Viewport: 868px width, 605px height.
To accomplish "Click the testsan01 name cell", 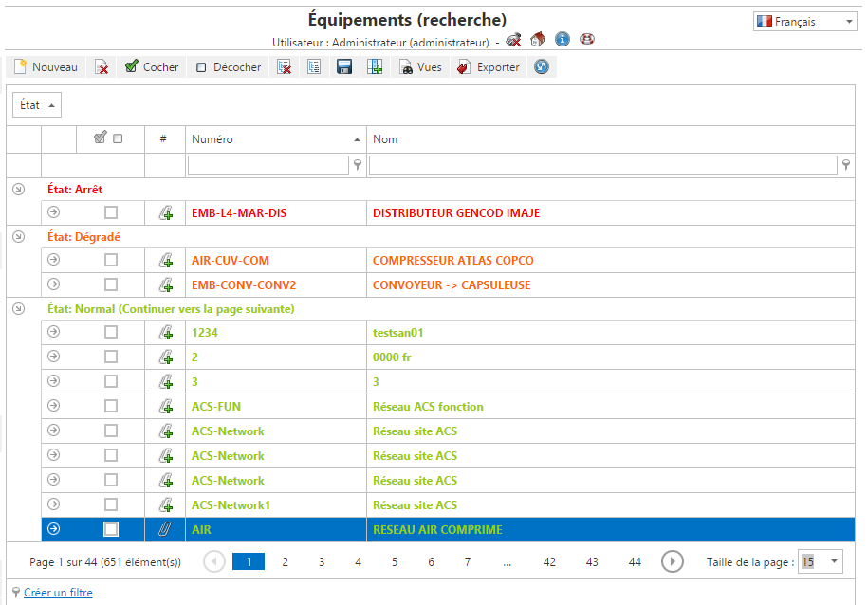I will tap(611, 333).
